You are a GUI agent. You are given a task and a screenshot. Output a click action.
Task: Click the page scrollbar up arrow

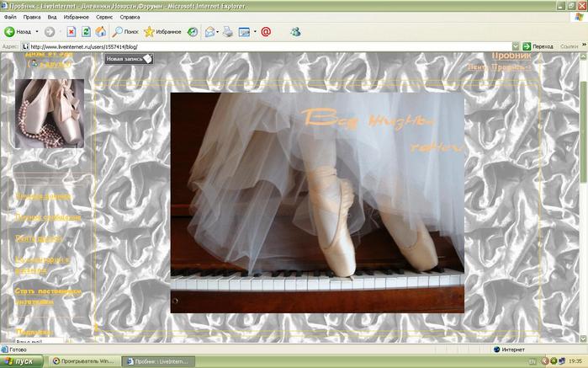click(583, 56)
